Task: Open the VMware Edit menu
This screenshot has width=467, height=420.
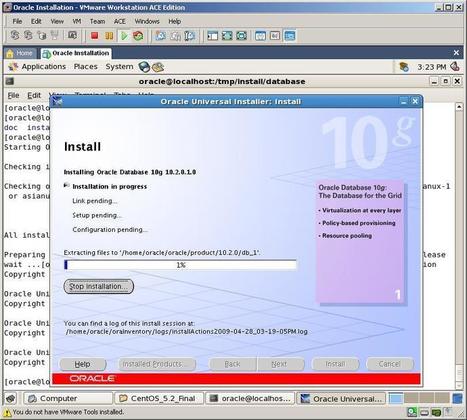Action: [36, 21]
